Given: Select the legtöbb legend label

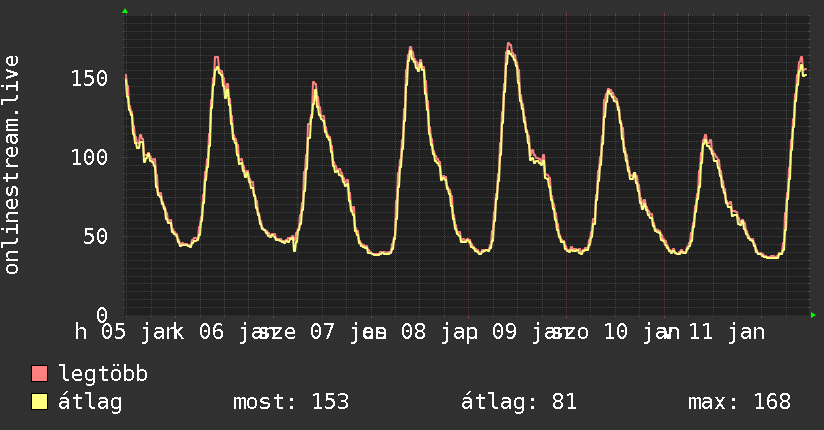Looking at the screenshot, I should pos(103,375).
